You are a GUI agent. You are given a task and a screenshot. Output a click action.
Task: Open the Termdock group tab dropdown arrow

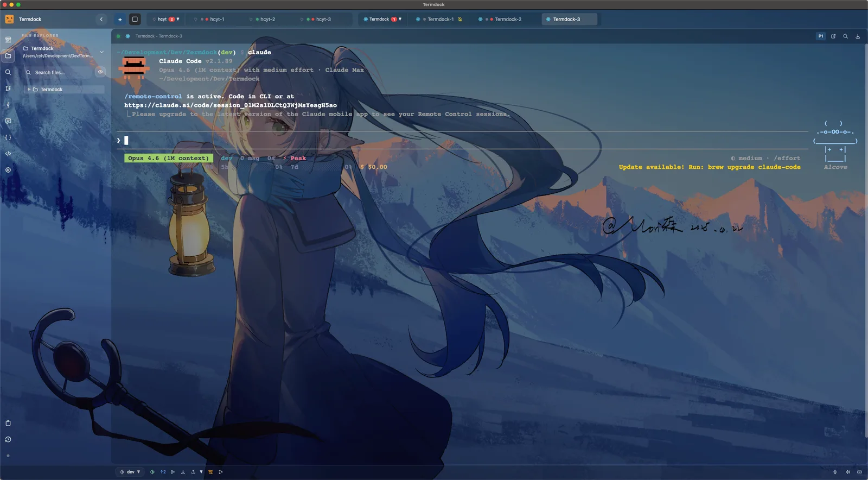point(400,19)
